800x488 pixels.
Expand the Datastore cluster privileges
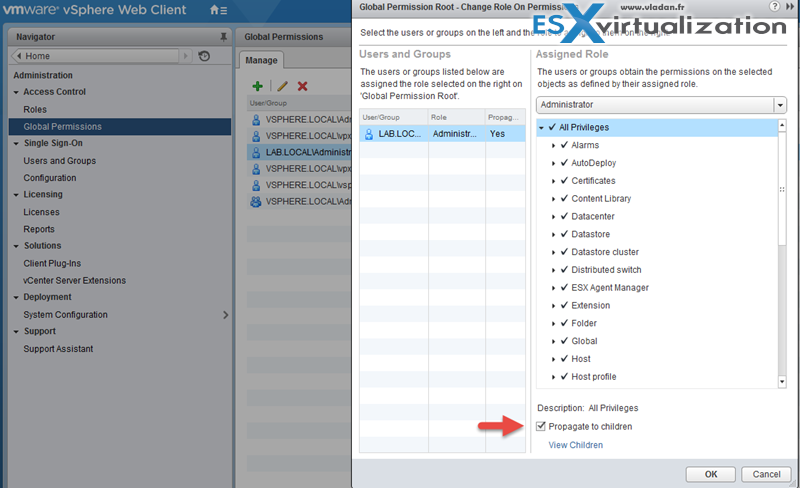click(x=554, y=252)
